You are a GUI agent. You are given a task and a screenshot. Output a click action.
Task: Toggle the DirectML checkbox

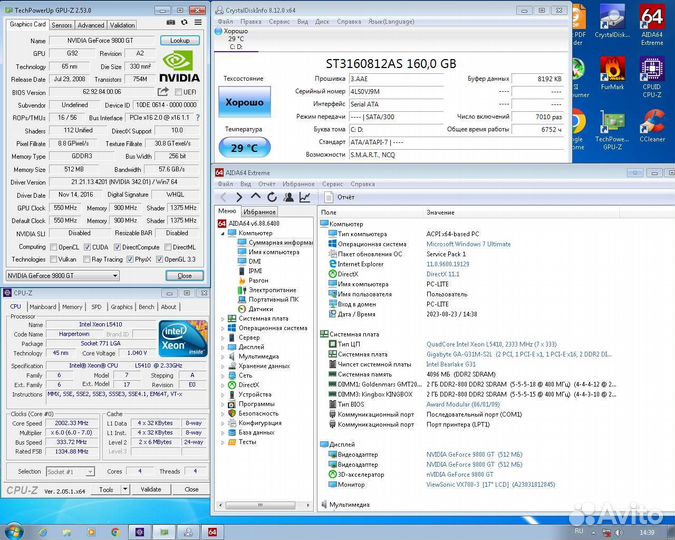[168, 247]
